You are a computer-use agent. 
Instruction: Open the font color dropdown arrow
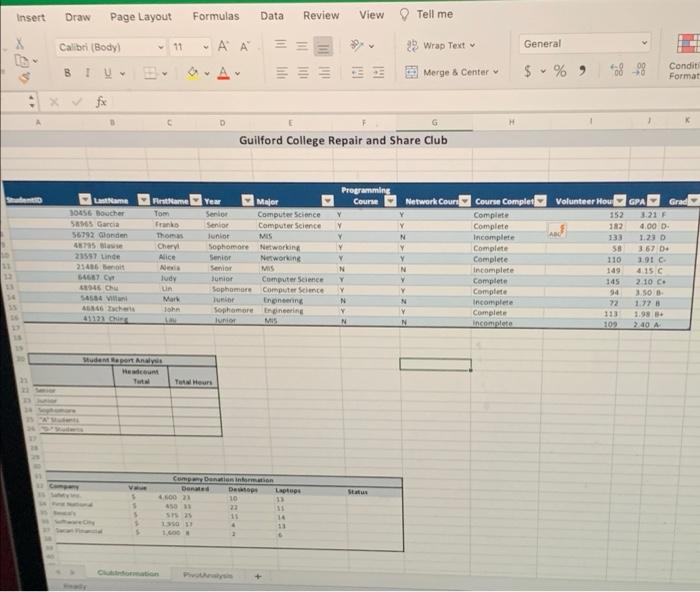tap(237, 73)
